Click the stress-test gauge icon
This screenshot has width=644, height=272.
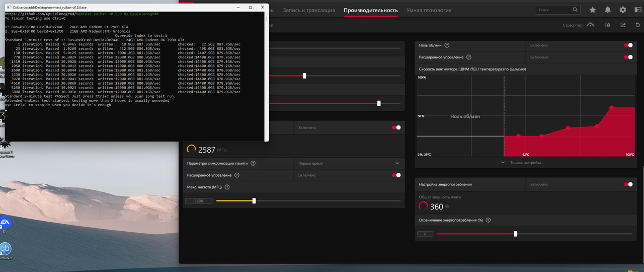[x=591, y=25]
